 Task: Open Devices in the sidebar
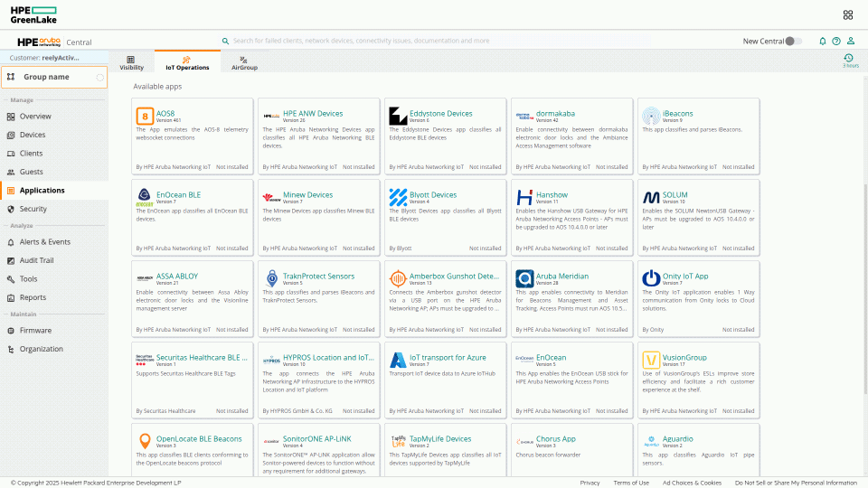click(x=33, y=135)
